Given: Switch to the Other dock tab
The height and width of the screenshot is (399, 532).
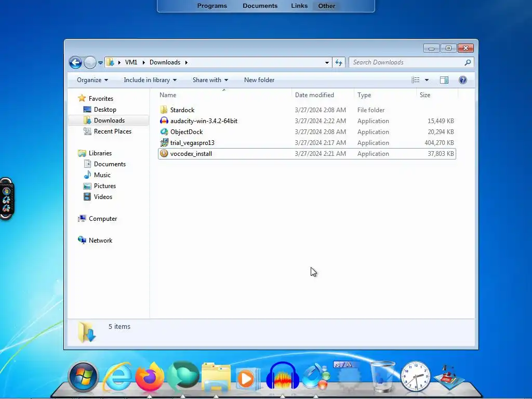Looking at the screenshot, I should pyautogui.click(x=326, y=6).
